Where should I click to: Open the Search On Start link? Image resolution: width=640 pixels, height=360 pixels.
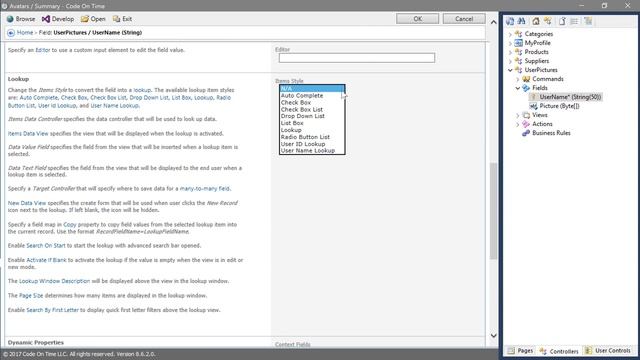pyautogui.click(x=46, y=246)
